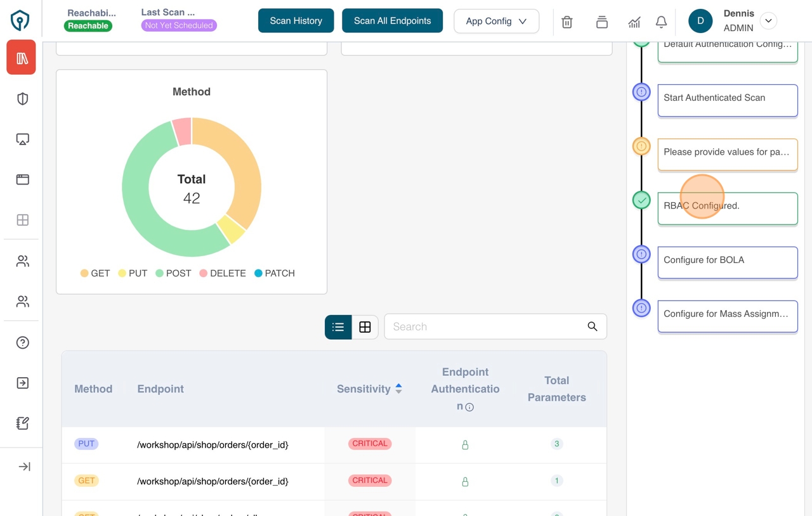Expand the sidebar with arrow icon

coord(24,467)
